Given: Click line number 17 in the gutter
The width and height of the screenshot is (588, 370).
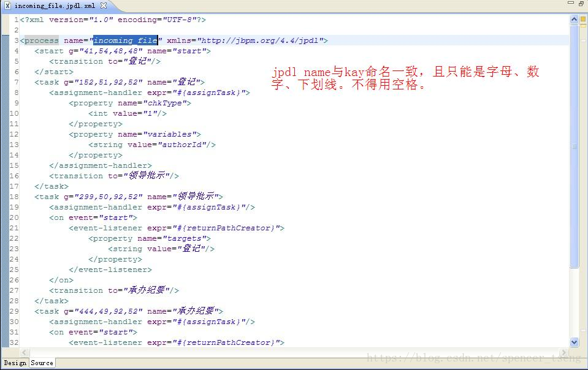Looking at the screenshot, I should 14,186.
